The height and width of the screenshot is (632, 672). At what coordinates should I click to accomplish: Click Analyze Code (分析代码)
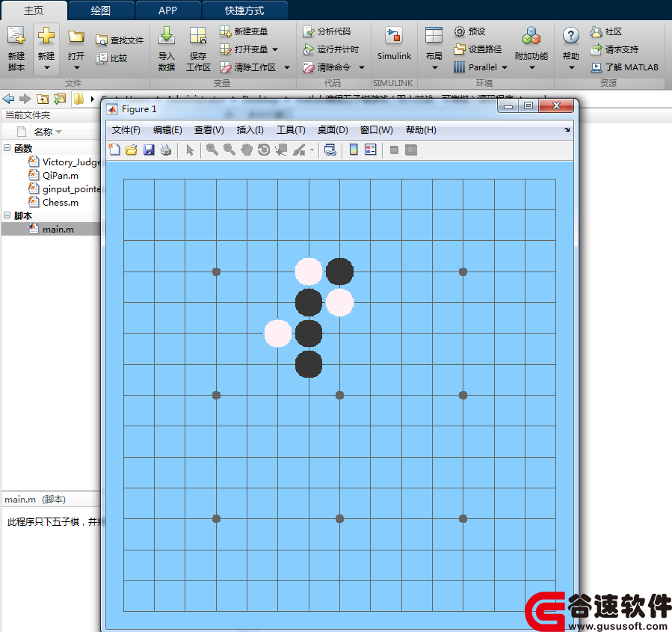tap(327, 31)
